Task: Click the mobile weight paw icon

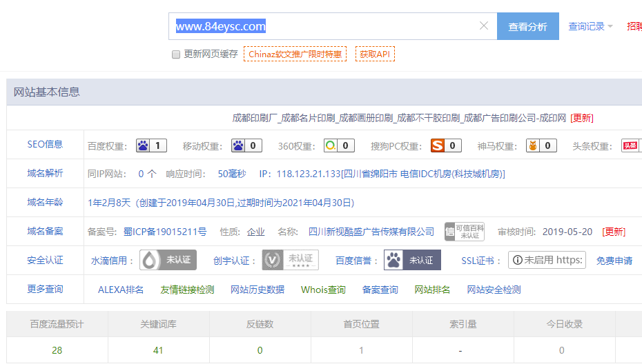Action: coord(238,145)
